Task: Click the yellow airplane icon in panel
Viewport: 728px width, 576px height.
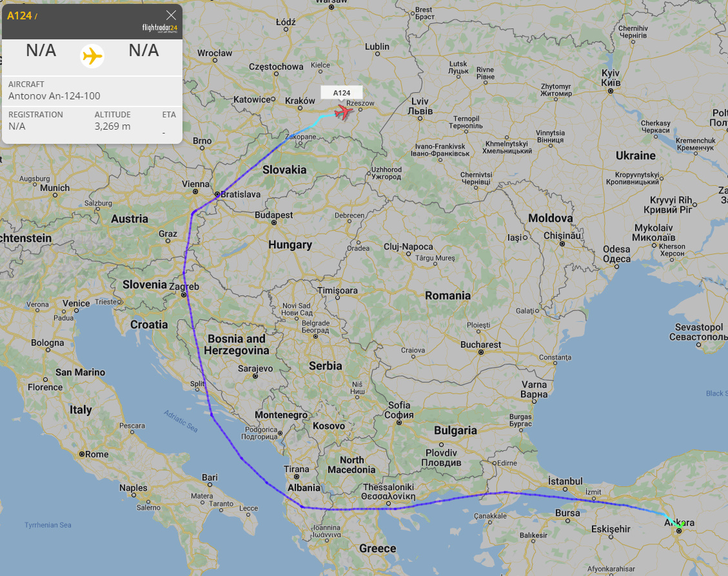Action: coord(92,56)
